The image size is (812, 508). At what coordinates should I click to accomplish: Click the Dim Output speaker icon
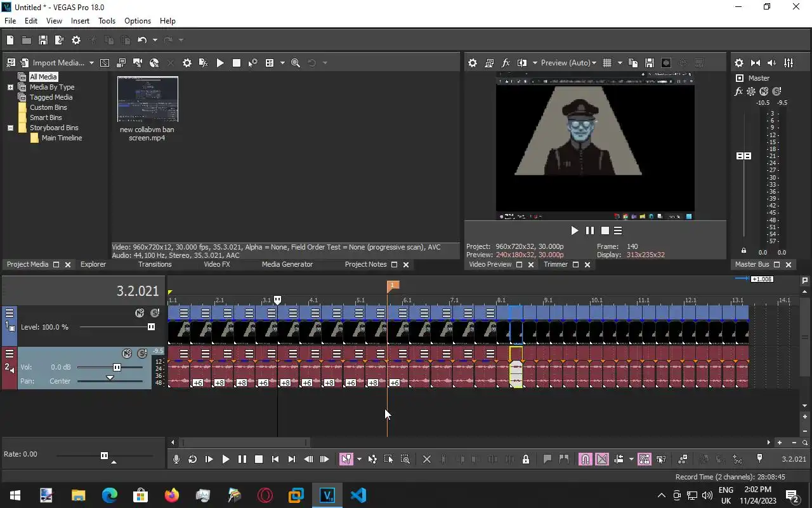point(772,63)
